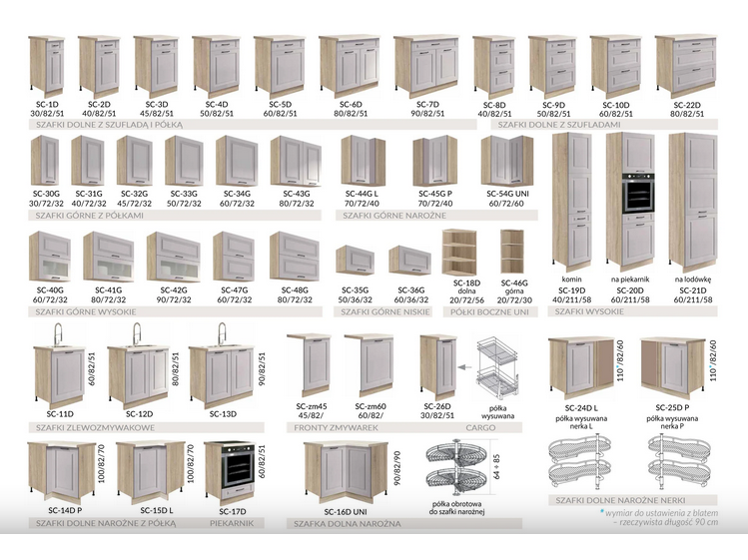Click the SC-54G UNI corner cabinet

507,162
